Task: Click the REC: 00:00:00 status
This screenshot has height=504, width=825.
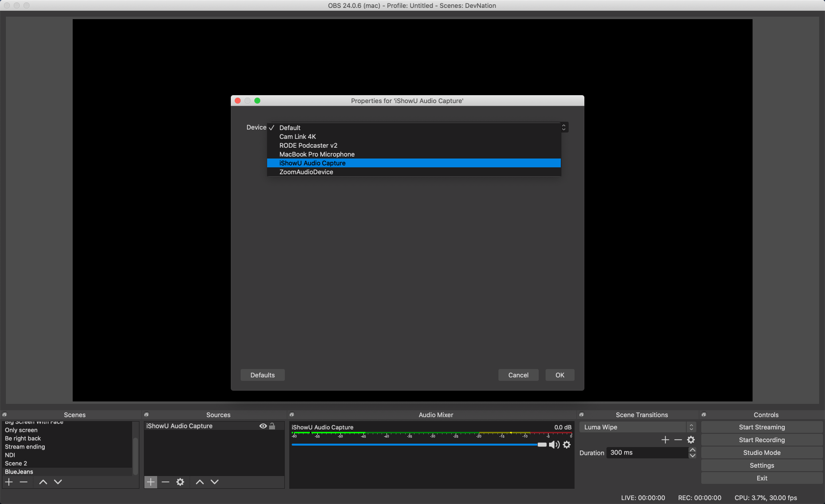Action: [699, 498]
